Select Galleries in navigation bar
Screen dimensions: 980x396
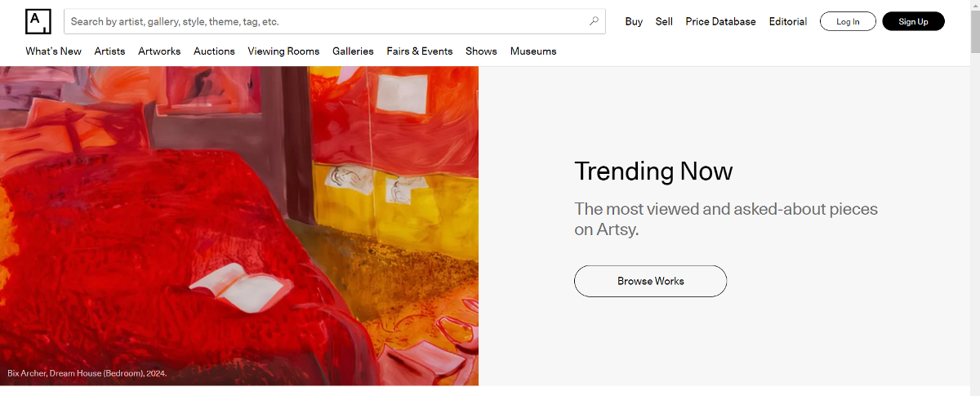[x=353, y=51]
